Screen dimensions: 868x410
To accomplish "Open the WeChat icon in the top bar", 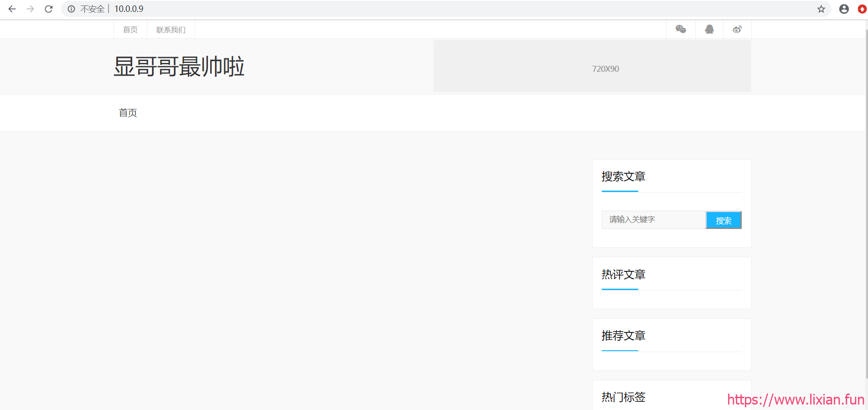I will point(681,29).
